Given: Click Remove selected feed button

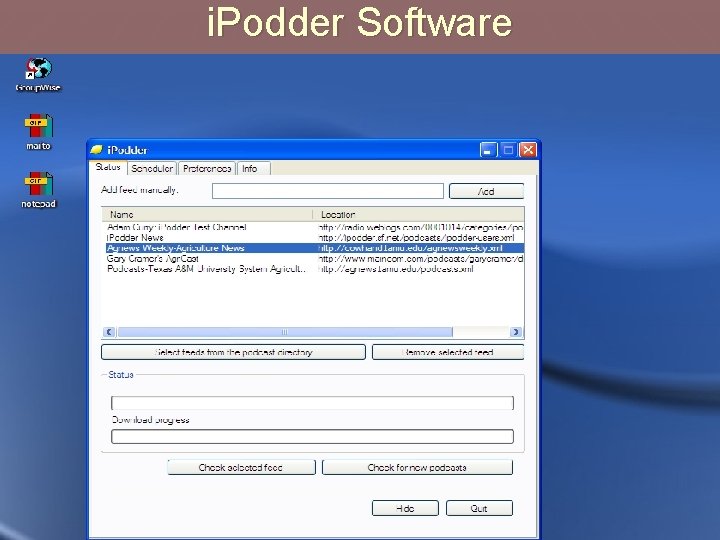Looking at the screenshot, I should click(448, 352).
